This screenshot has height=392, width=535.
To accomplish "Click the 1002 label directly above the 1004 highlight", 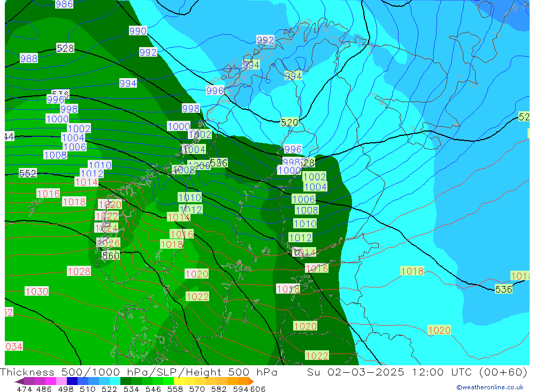I will click(x=314, y=176).
